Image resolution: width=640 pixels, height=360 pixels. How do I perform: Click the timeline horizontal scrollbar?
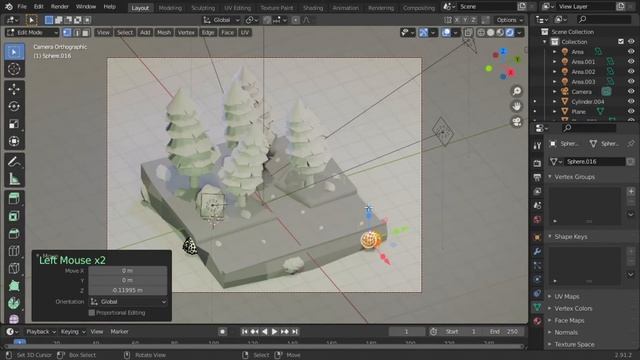click(x=264, y=346)
